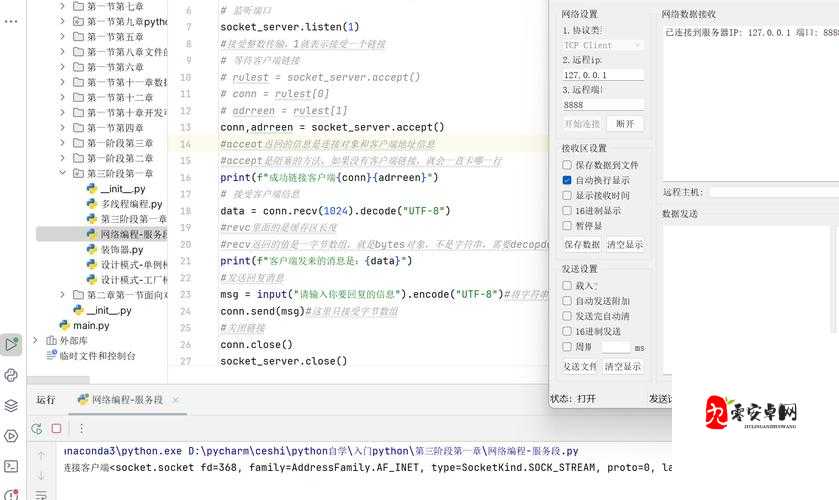The width and height of the screenshot is (839, 500).
Task: Open __init__.py under 第三阶段第一章
Action: coord(116,189)
